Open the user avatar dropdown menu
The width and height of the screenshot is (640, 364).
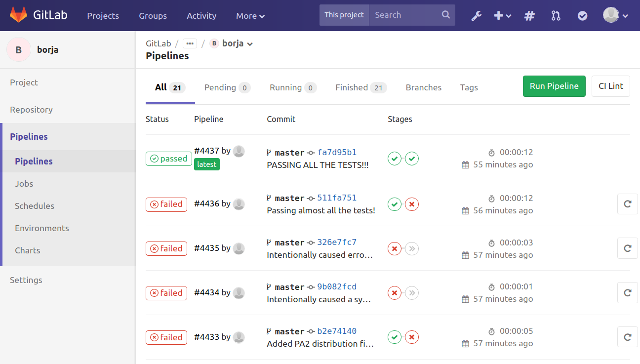tap(615, 15)
